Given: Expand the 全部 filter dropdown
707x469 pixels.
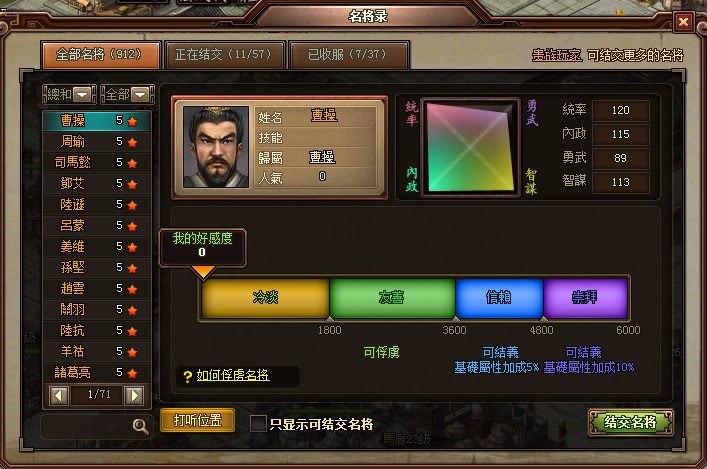Looking at the screenshot, I should coord(127,95).
